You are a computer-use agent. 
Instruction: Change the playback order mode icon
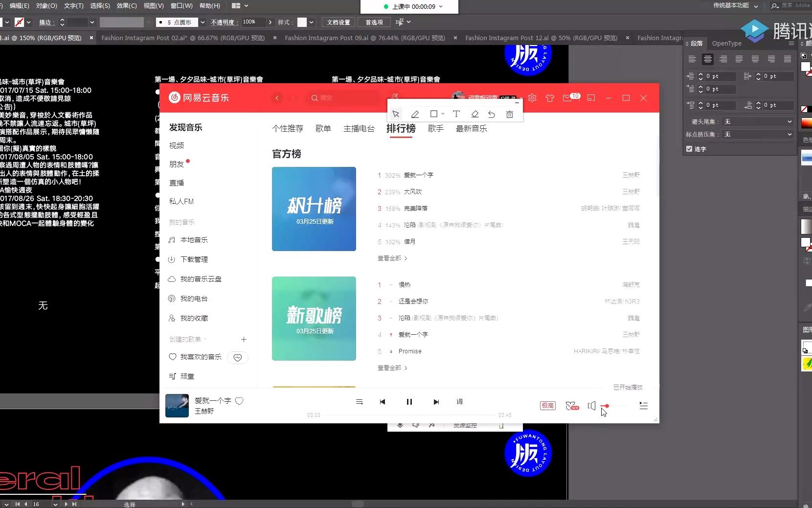click(x=359, y=402)
